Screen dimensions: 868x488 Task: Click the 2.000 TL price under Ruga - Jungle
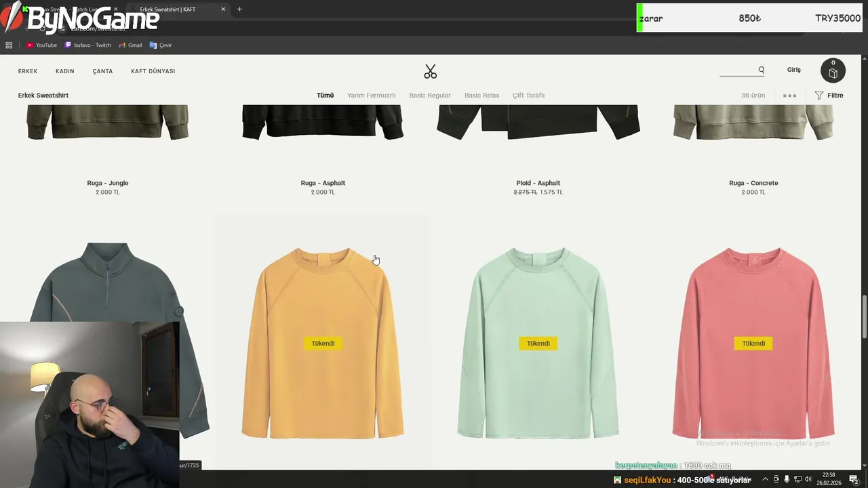(108, 192)
